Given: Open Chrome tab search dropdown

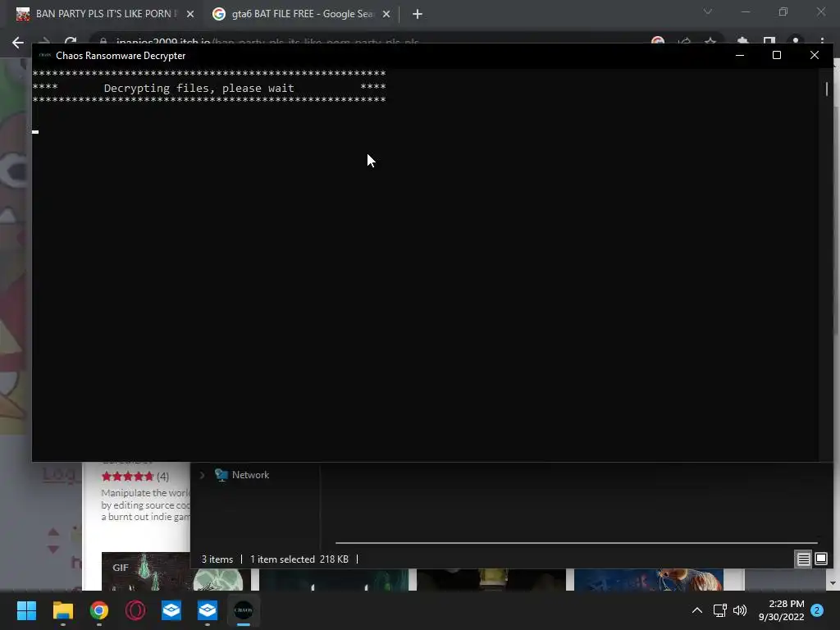Looking at the screenshot, I should [x=708, y=11].
